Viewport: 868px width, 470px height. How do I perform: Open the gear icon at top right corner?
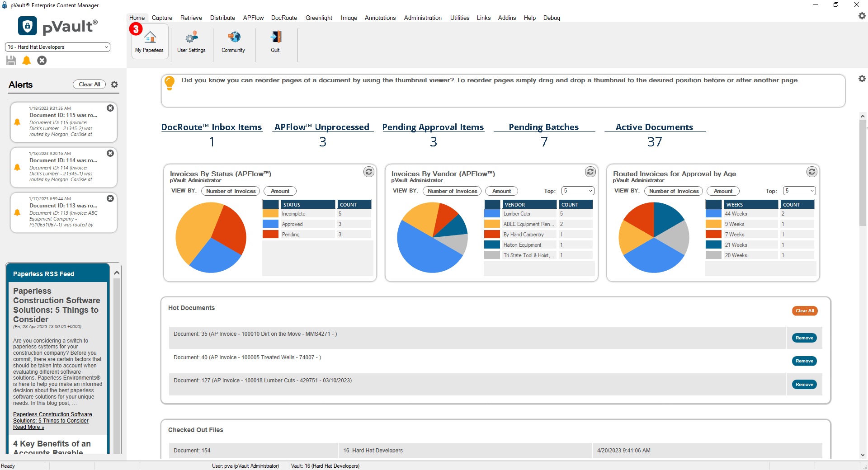click(862, 16)
